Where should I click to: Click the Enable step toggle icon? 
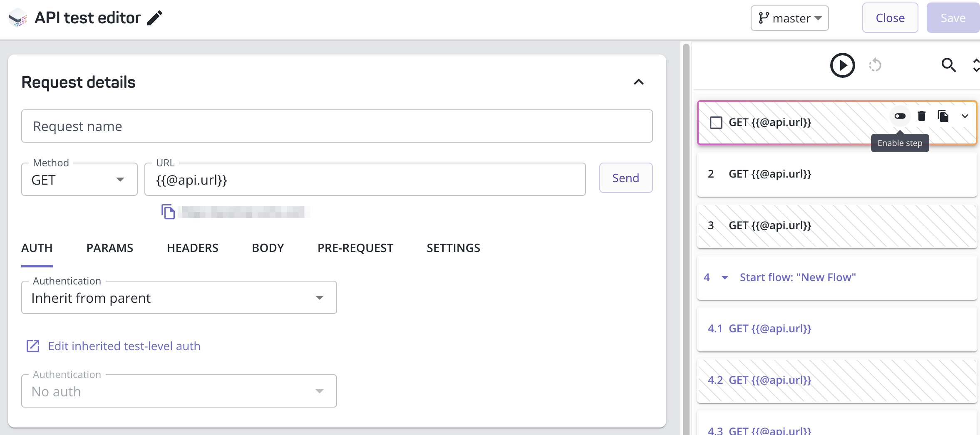pos(900,116)
